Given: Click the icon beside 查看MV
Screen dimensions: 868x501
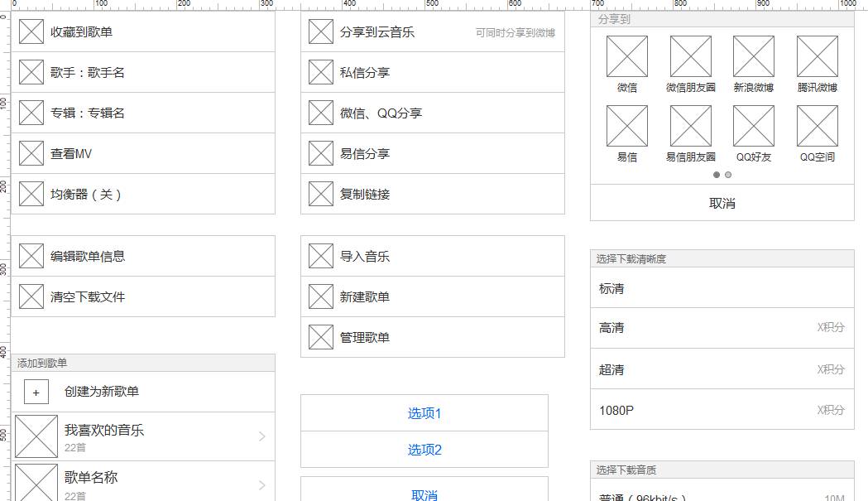Looking at the screenshot, I should [31, 153].
